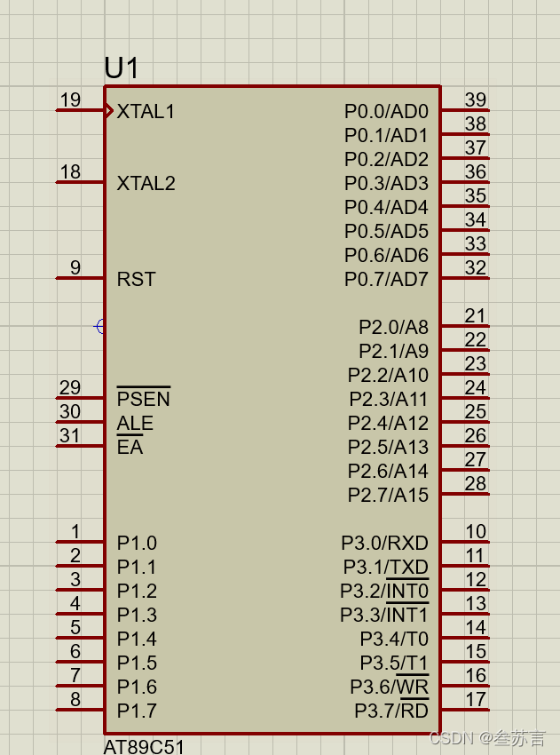This screenshot has width=560, height=755.
Task: Click the P2.2/A10 pin label
Action: 388,375
